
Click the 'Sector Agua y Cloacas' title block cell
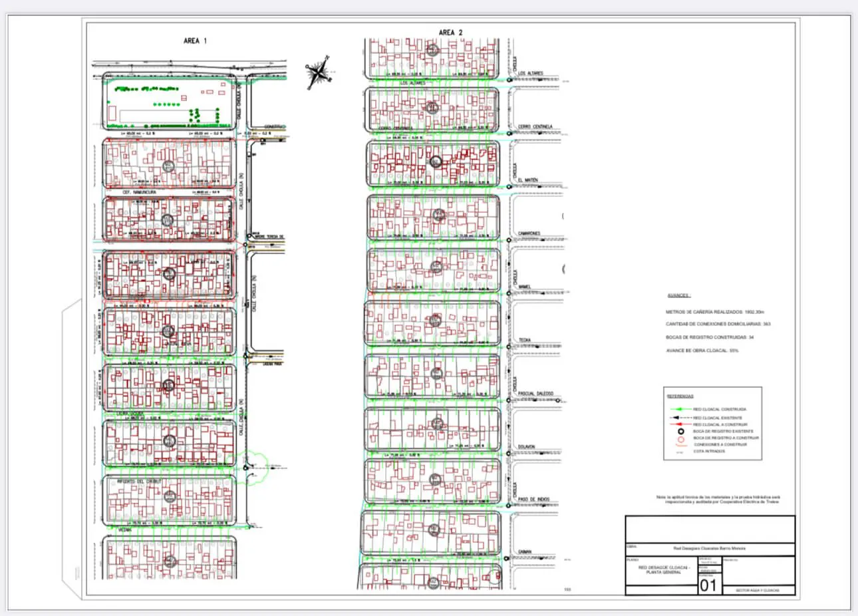pos(757,591)
